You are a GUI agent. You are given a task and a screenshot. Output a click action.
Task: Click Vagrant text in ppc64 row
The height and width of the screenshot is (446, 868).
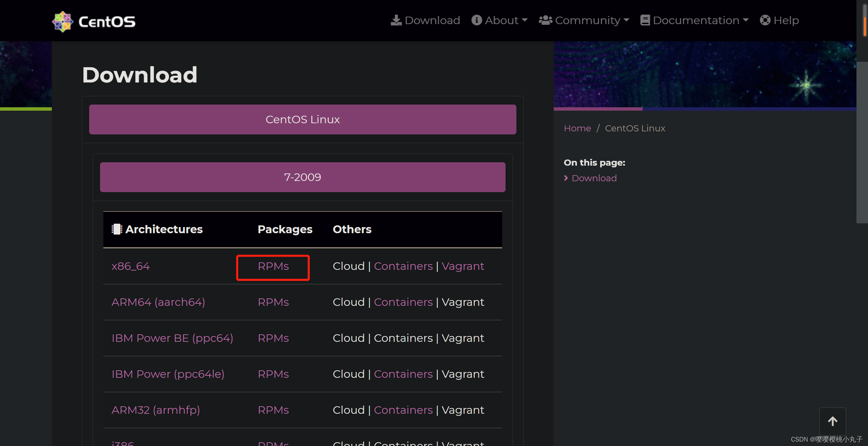click(x=463, y=338)
